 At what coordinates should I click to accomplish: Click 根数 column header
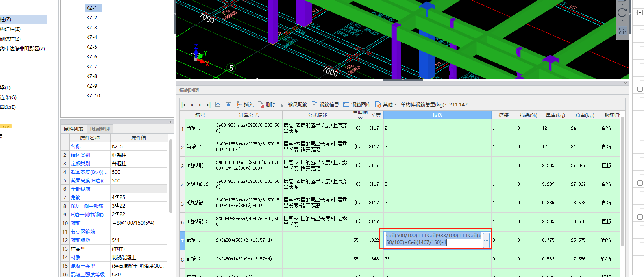click(437, 115)
